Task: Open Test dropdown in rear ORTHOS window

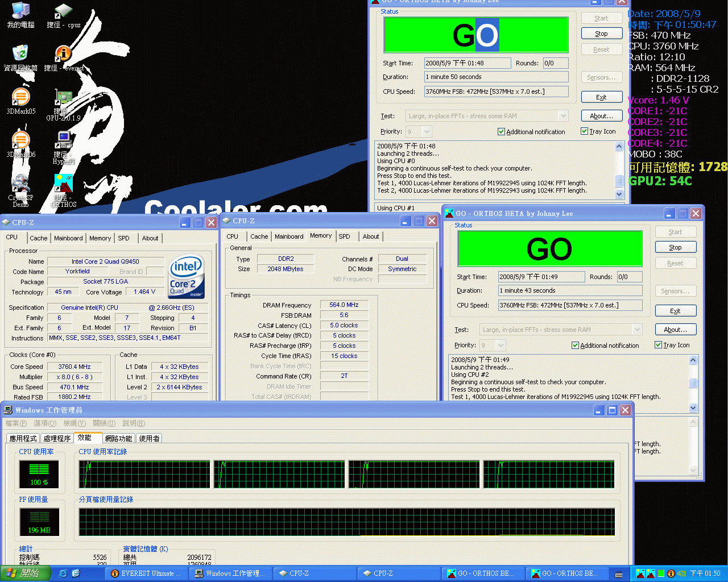Action: [563, 116]
